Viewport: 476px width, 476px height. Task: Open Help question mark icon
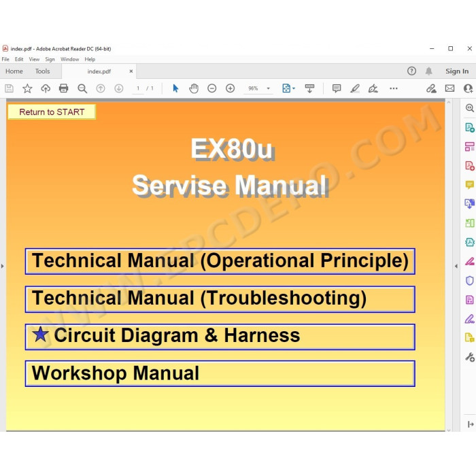pyautogui.click(x=411, y=71)
